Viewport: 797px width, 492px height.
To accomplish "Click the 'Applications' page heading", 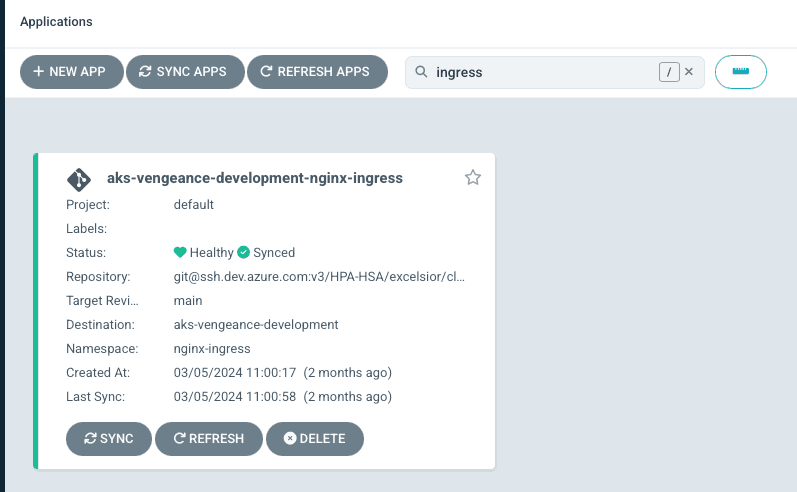I will 56,22.
